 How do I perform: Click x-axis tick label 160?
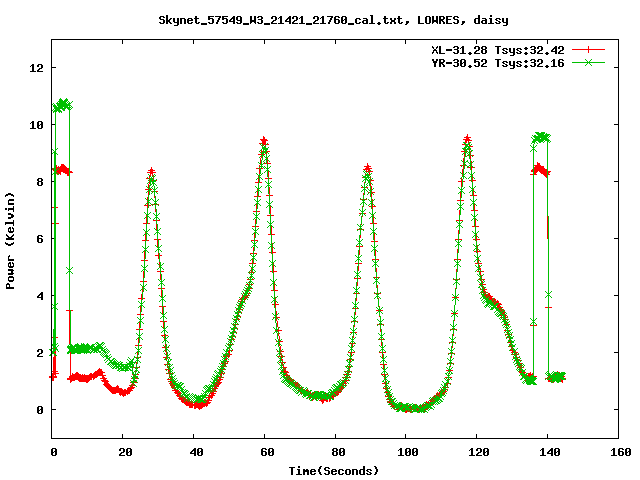coord(621,452)
